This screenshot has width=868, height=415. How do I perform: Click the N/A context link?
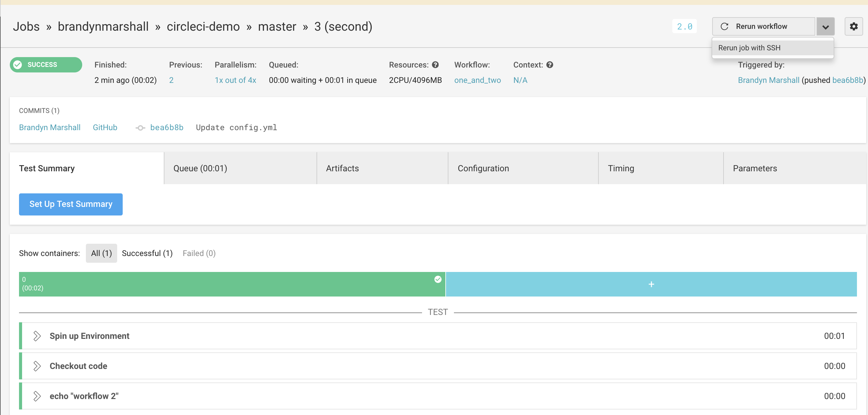click(x=520, y=80)
